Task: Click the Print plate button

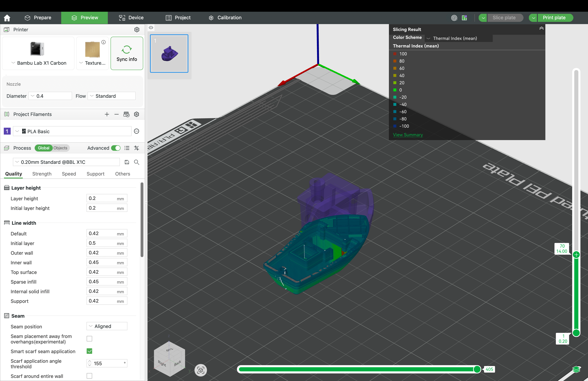Action: tap(554, 18)
